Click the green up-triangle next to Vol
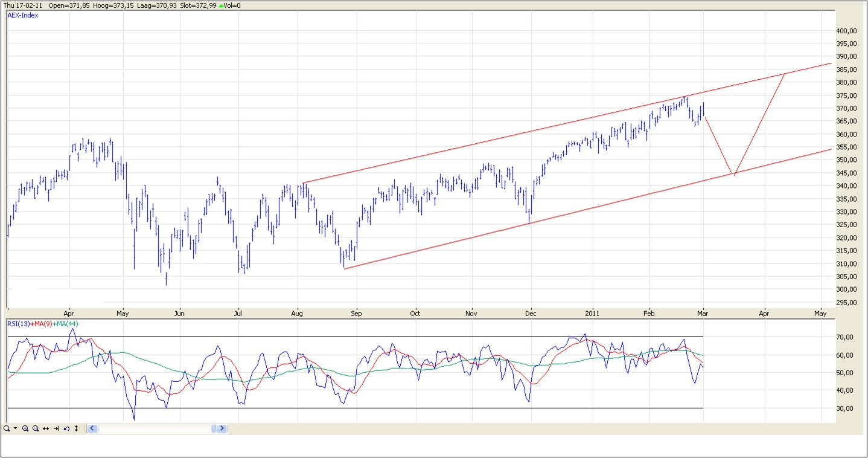 220,5
